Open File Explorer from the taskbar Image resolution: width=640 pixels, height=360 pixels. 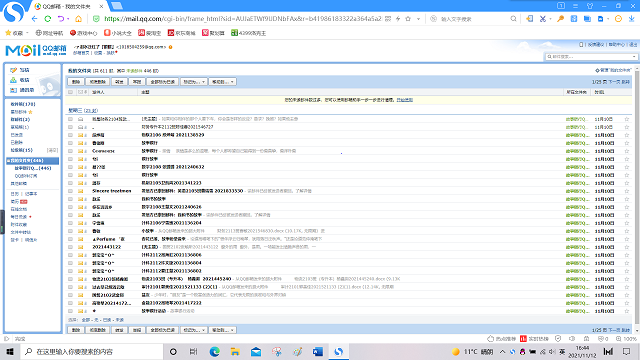point(235,351)
